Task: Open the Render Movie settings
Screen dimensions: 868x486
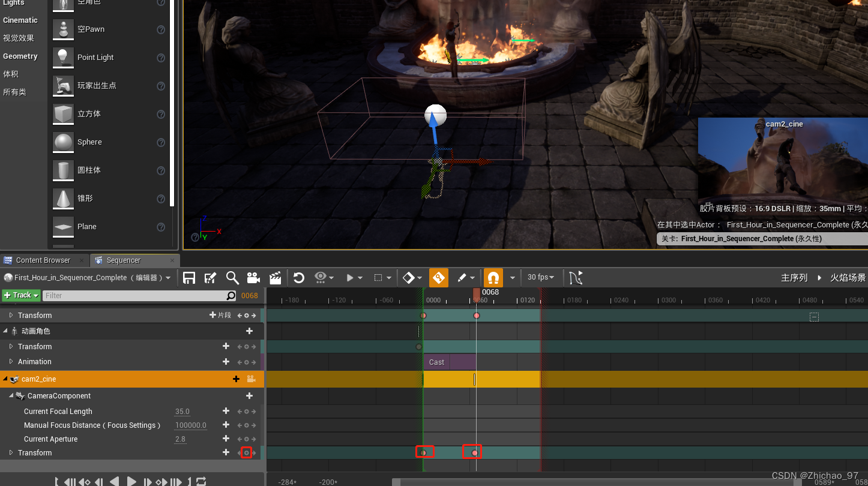Action: [x=274, y=277]
